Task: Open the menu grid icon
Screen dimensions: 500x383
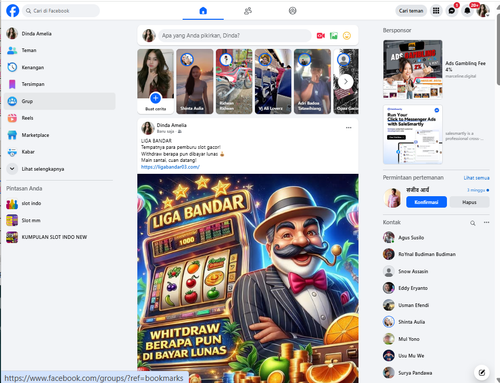Action: tap(436, 11)
